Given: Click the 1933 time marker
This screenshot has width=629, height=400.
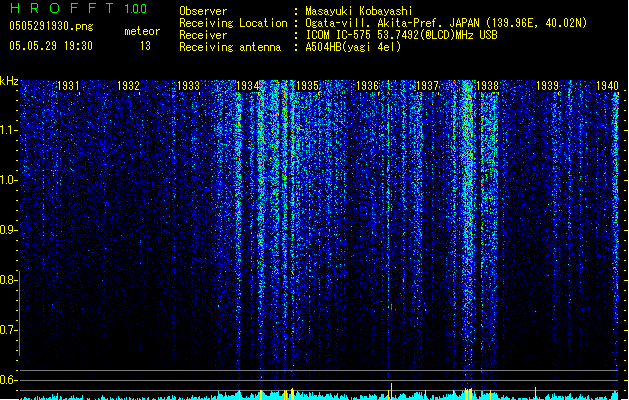Looking at the screenshot, I should click(188, 86).
